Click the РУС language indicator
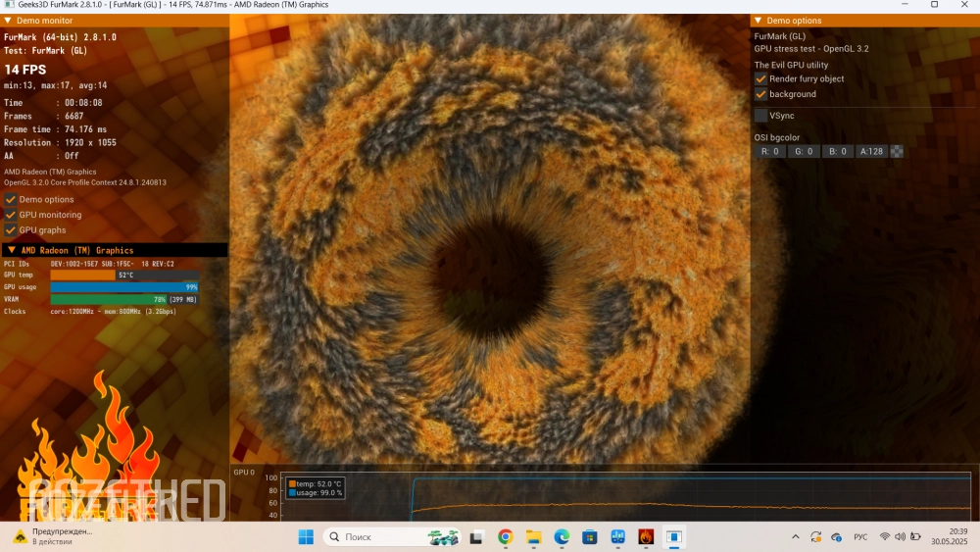This screenshot has width=980, height=552. [860, 537]
